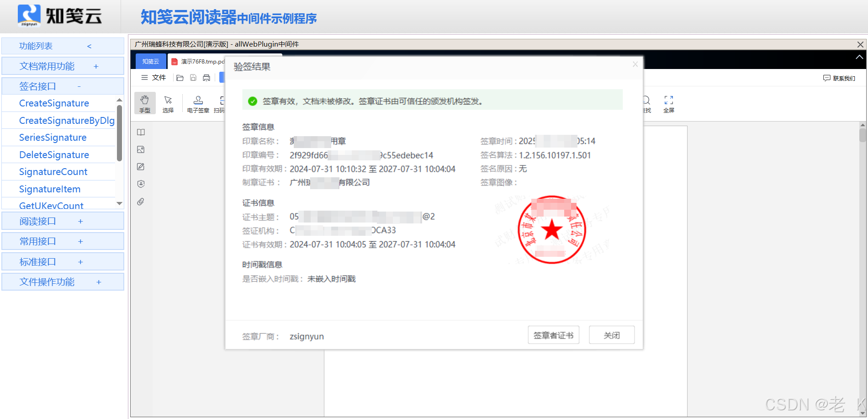Screen dimensions: 868x419
Task: Expand the 常用接口 section
Action: (63, 241)
